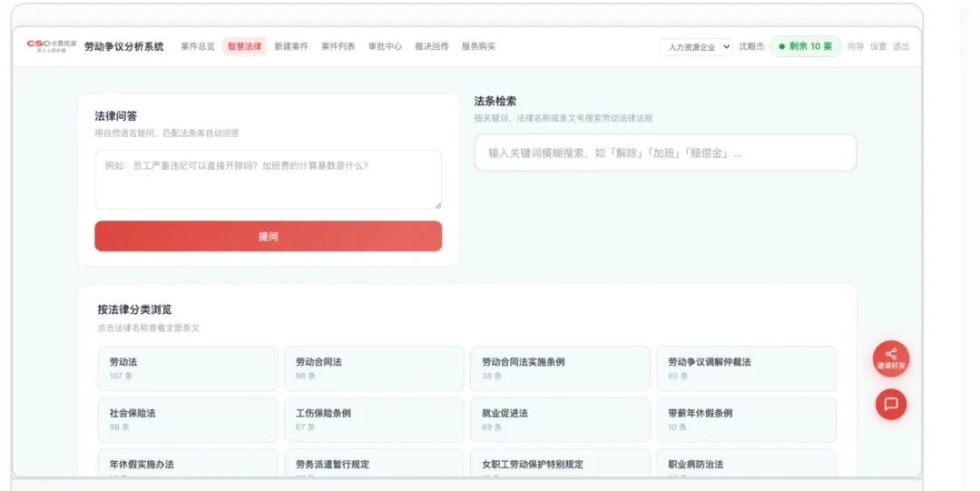This screenshot has height=491, width=980.
Task: Click the invite friends share button
Action: [x=891, y=358]
